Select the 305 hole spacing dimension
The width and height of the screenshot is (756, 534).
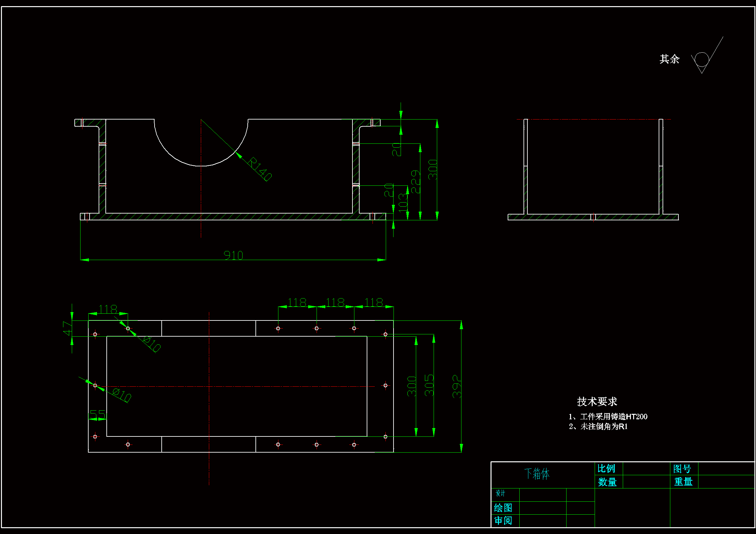click(429, 385)
